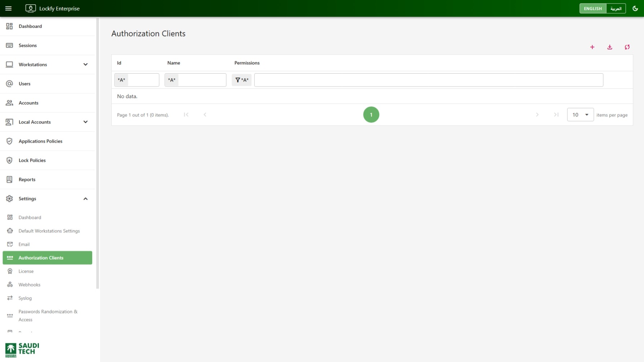Open the Accounts page
This screenshot has height=362, width=644.
48,103
